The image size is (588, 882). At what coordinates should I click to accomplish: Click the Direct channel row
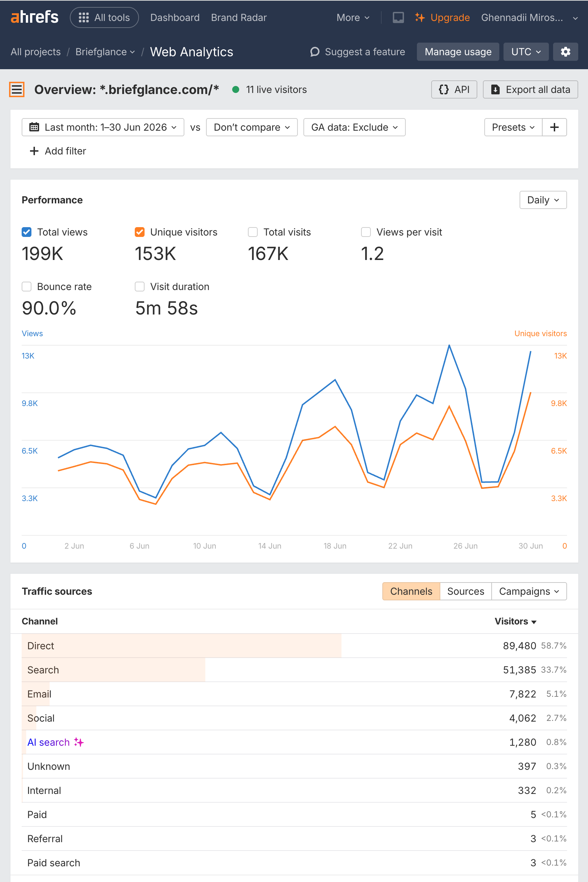tap(294, 645)
